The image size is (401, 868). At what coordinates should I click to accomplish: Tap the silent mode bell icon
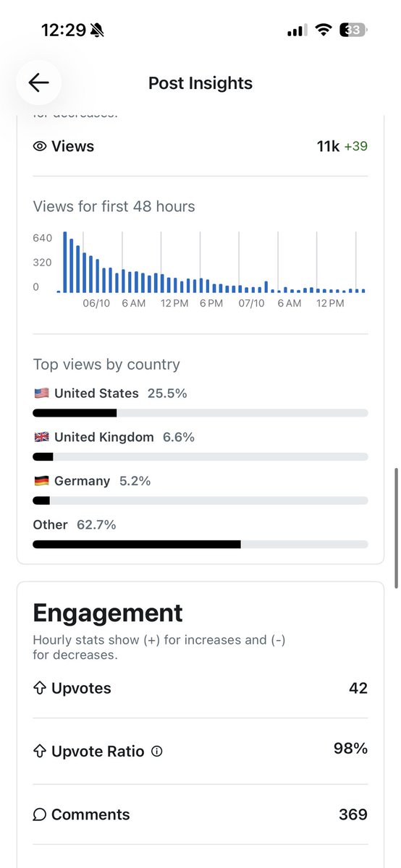pyautogui.click(x=97, y=30)
